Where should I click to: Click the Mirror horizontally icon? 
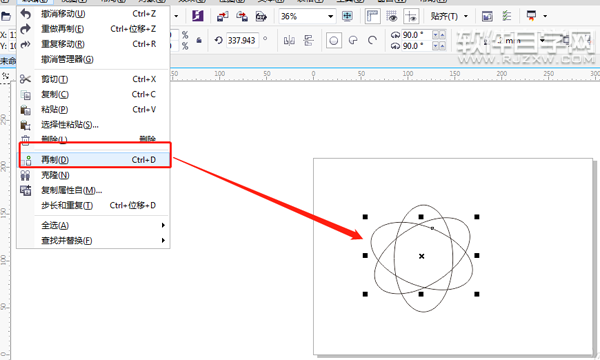(289, 40)
